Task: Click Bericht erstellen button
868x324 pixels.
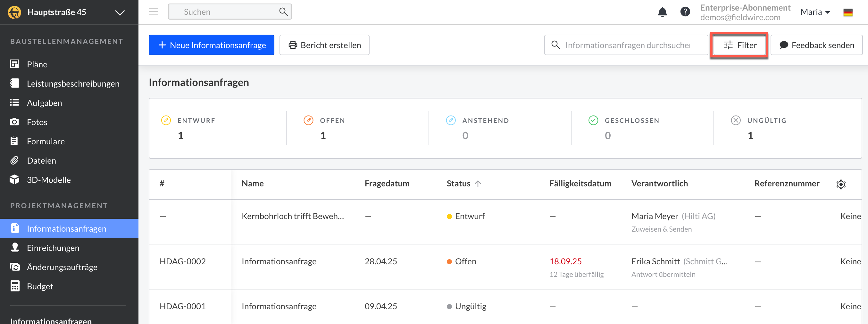Action: tap(324, 45)
